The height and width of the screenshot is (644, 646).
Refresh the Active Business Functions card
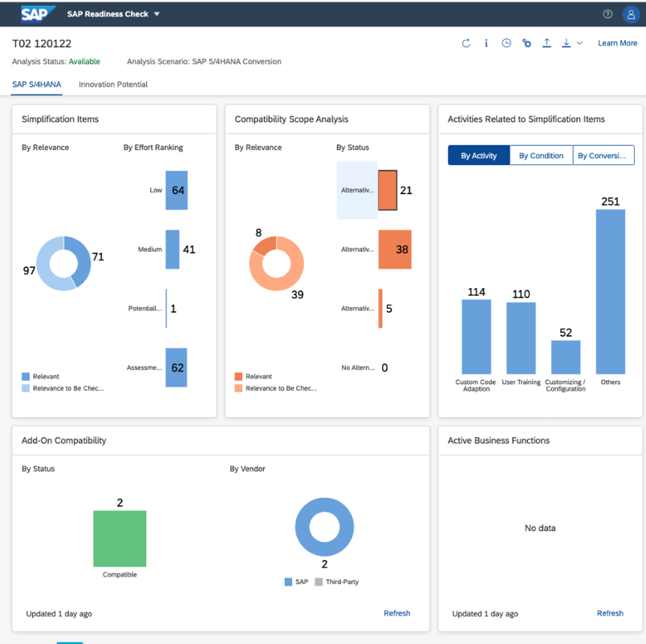pos(610,613)
